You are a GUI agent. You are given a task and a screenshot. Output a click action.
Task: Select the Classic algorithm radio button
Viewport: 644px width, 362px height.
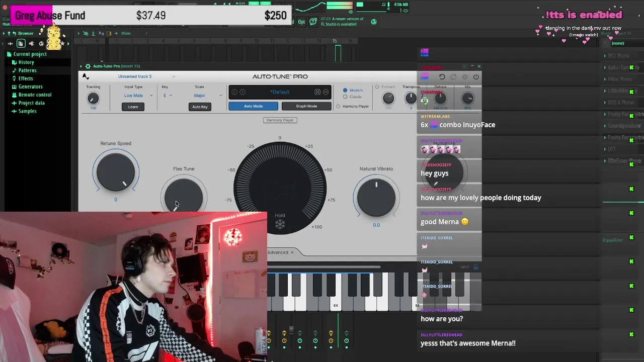pos(345,97)
